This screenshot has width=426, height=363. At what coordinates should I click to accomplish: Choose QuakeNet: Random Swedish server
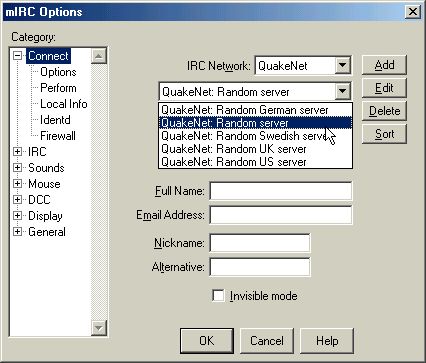(255, 136)
